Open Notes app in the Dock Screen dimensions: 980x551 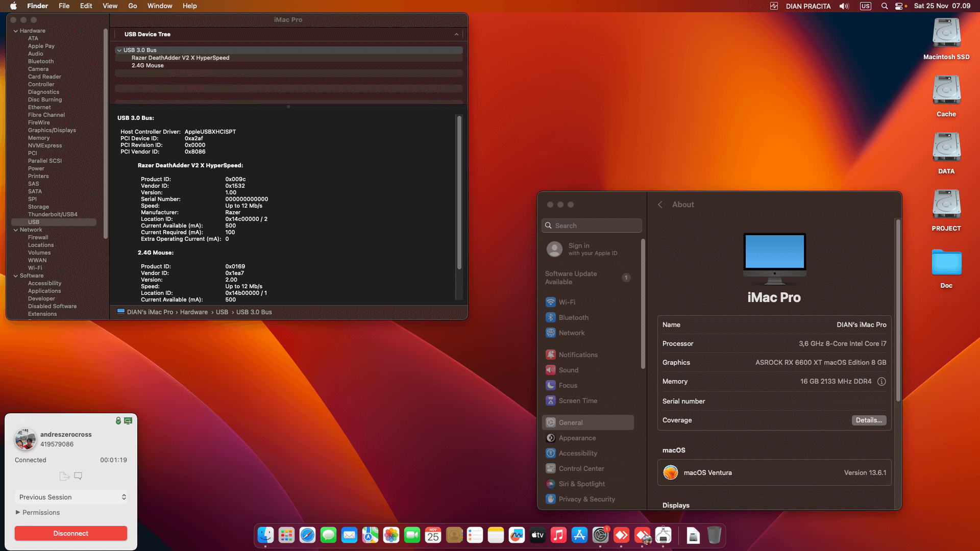[x=496, y=535]
